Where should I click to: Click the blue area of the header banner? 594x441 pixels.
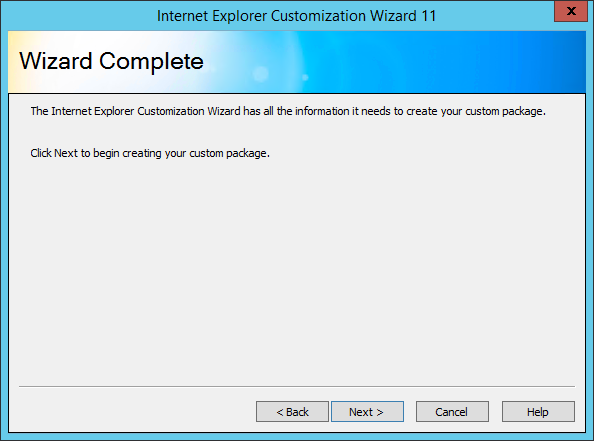pyautogui.click(x=455, y=62)
